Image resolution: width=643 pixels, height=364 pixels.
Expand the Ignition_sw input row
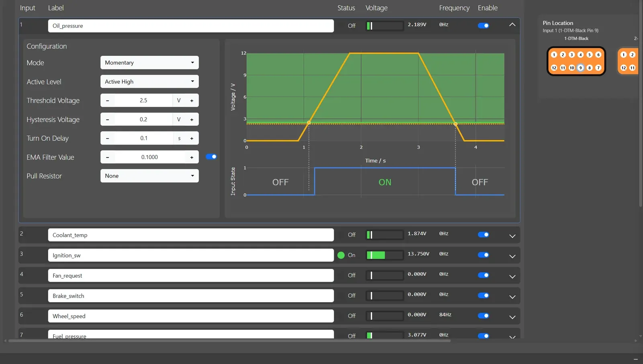click(x=512, y=256)
